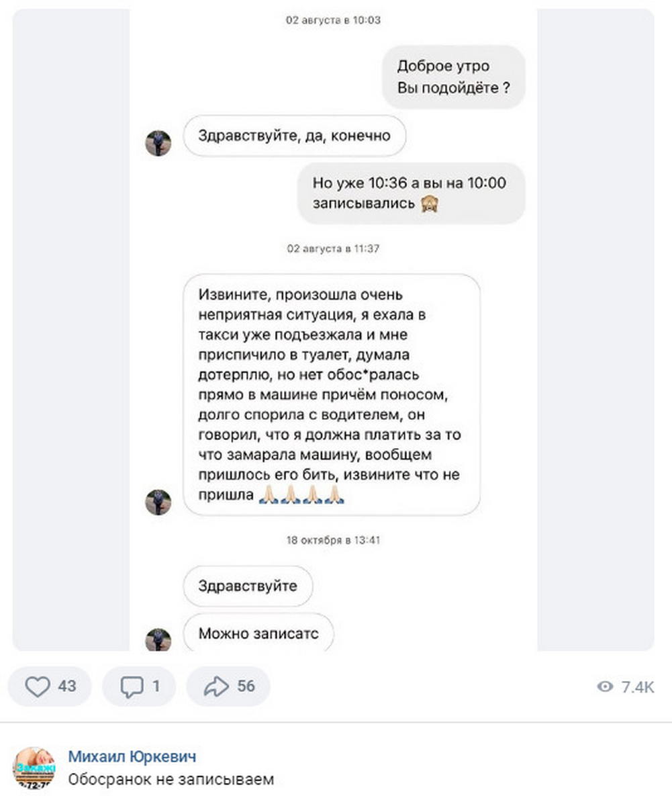
Task: Click the praying hands emojis
Action: [302, 494]
